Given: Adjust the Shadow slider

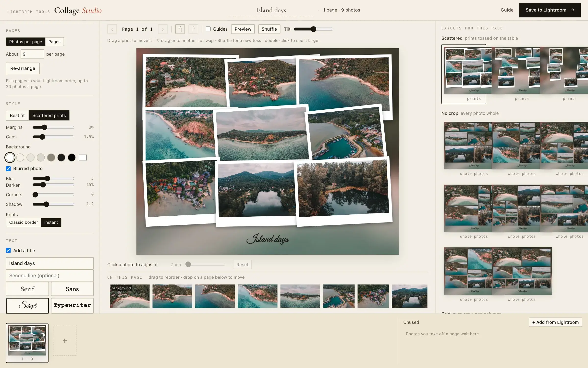Looking at the screenshot, I should tap(53, 204).
